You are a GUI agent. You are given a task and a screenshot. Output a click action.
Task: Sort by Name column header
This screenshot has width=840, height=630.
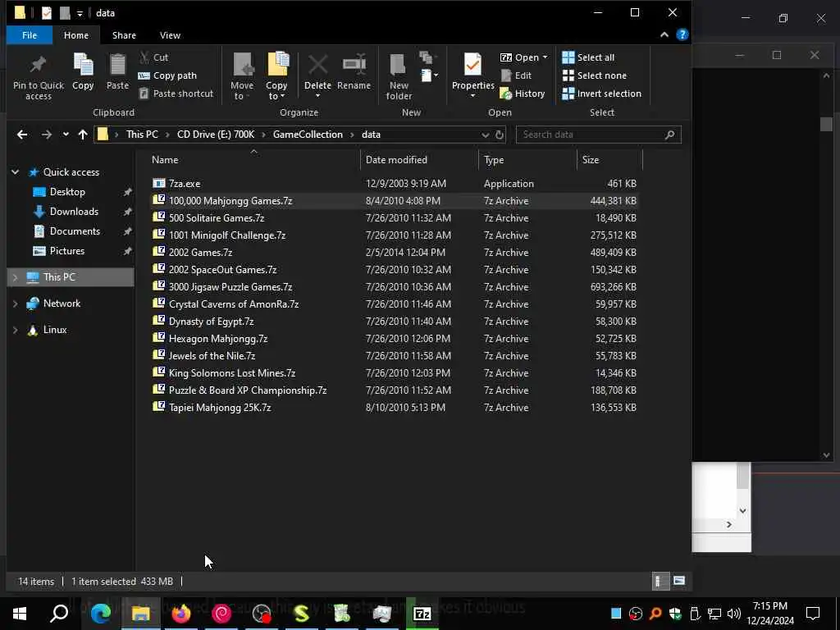[x=165, y=160]
